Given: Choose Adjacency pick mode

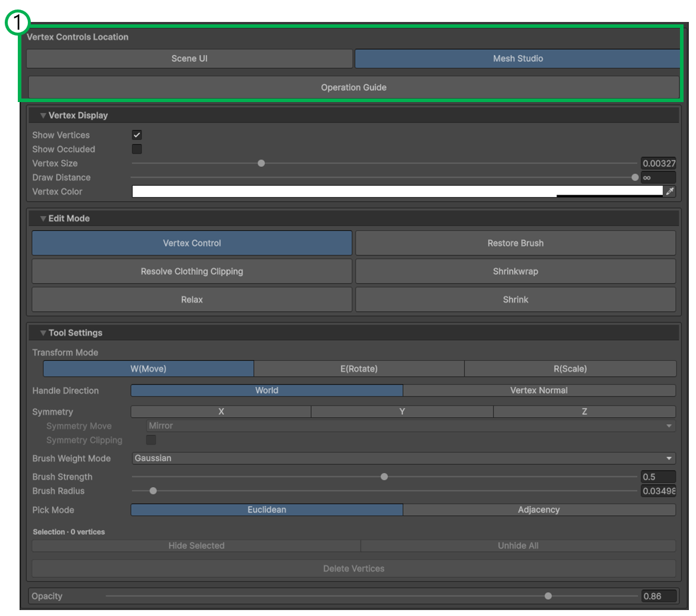Looking at the screenshot, I should (539, 510).
